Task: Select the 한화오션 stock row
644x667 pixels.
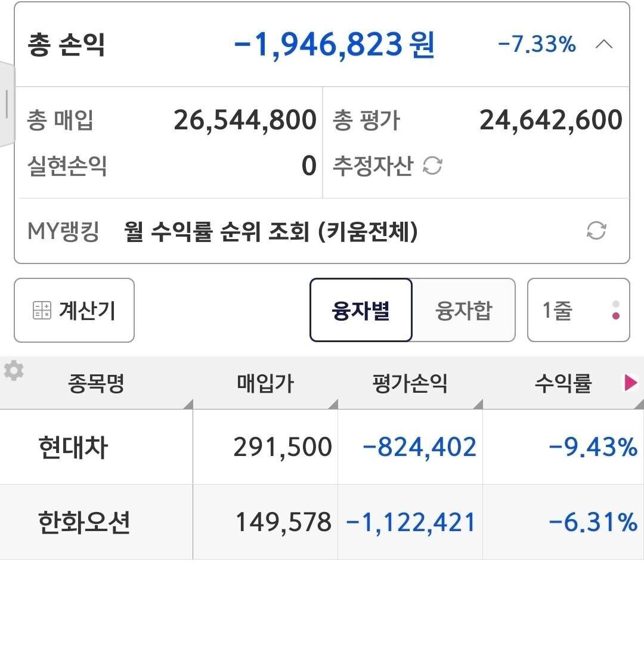Action: click(239, 522)
